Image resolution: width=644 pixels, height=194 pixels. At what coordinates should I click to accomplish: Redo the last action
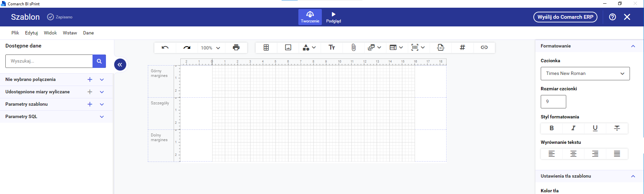pyautogui.click(x=187, y=47)
